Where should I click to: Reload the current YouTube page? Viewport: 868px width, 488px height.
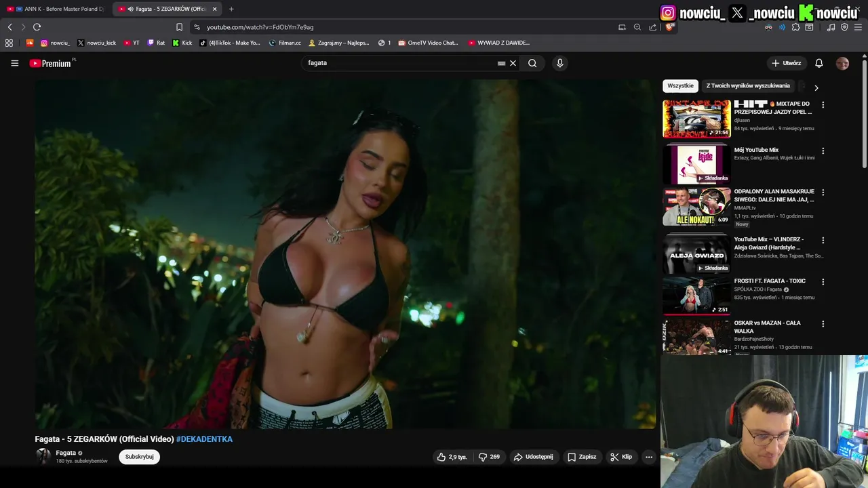point(37,27)
